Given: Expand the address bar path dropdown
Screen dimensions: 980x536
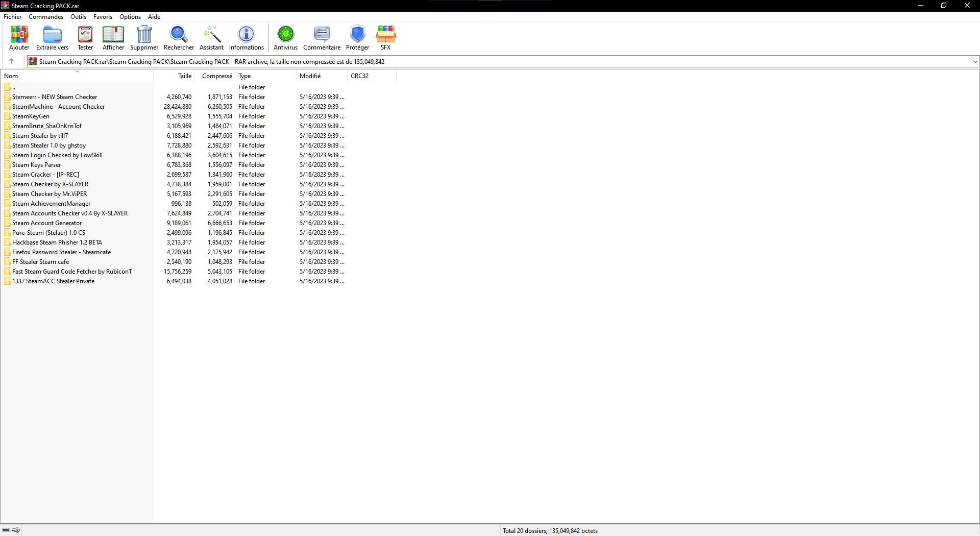Looking at the screenshot, I should tap(975, 62).
